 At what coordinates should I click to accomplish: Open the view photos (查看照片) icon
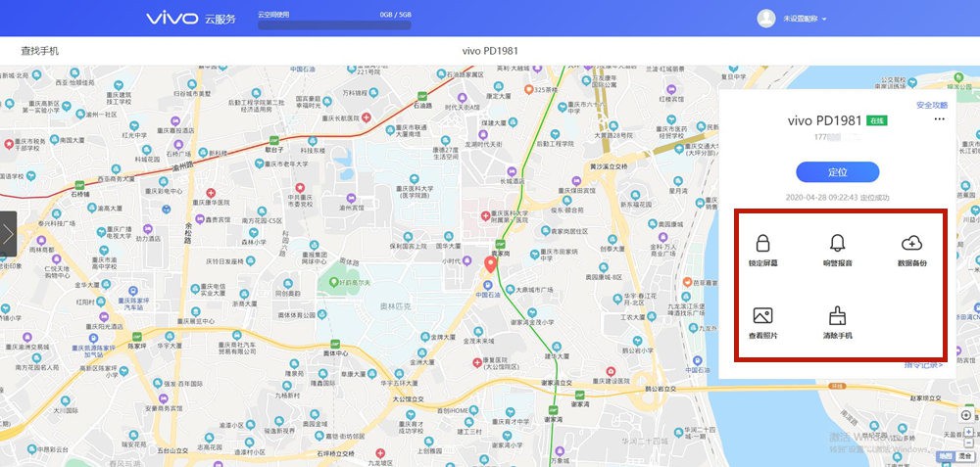(x=762, y=315)
